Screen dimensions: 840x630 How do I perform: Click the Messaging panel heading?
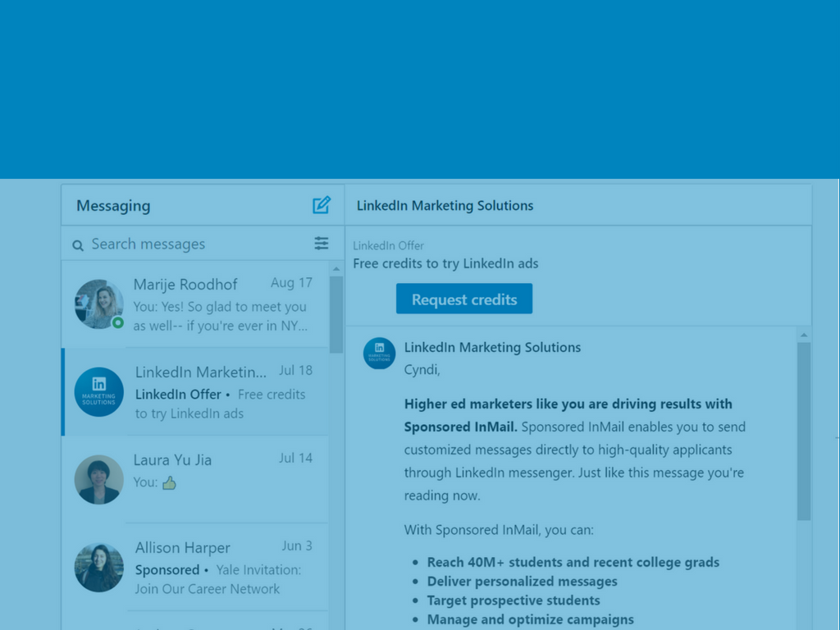pos(113,206)
